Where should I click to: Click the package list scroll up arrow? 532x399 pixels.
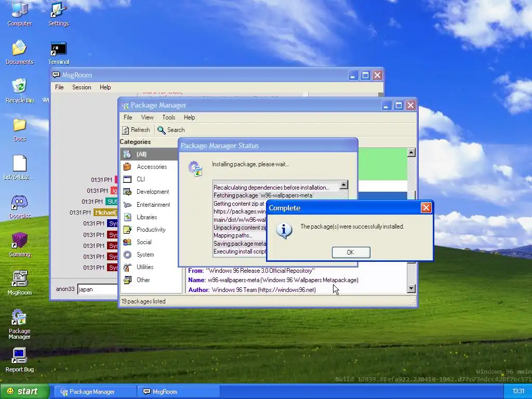click(x=411, y=152)
